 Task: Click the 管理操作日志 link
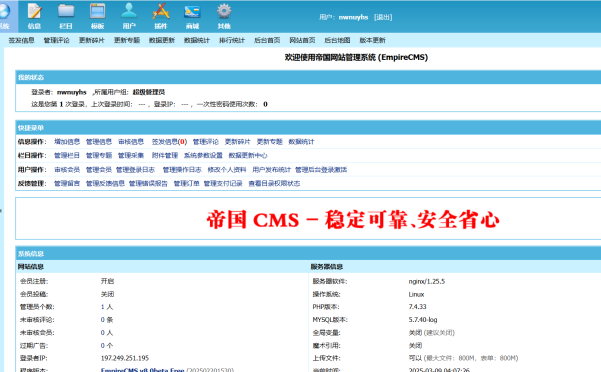[182, 170]
